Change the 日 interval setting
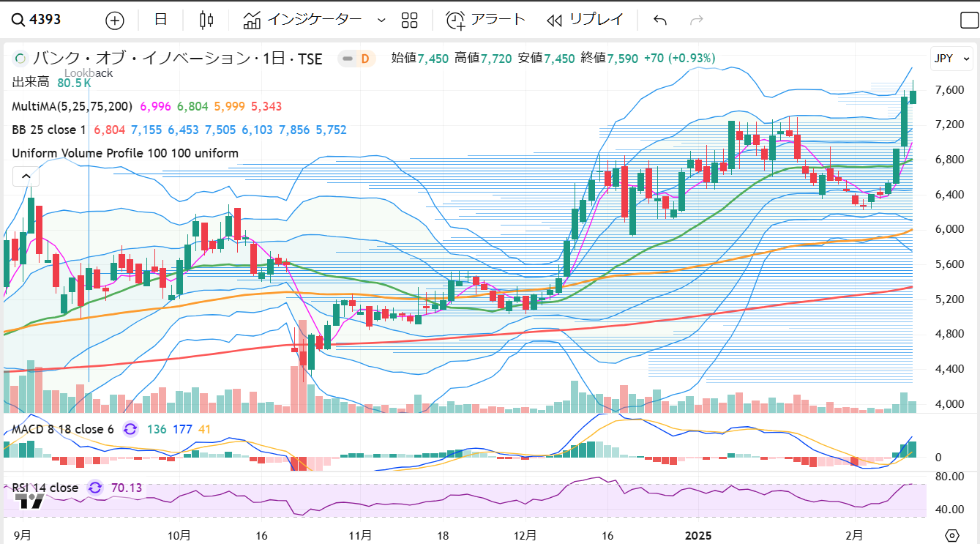The height and width of the screenshot is (544, 980). (161, 20)
